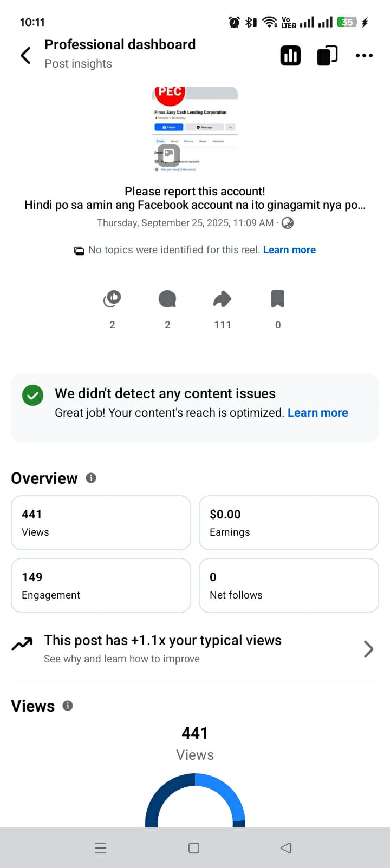The width and height of the screenshot is (390, 868).
Task: Tap the back arrow icon
Action: click(x=25, y=55)
